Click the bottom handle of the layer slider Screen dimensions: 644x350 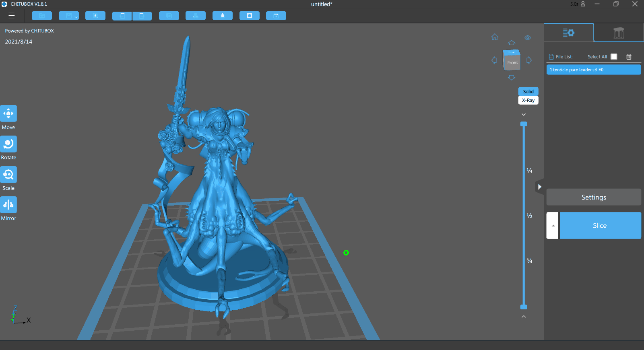coord(524,307)
